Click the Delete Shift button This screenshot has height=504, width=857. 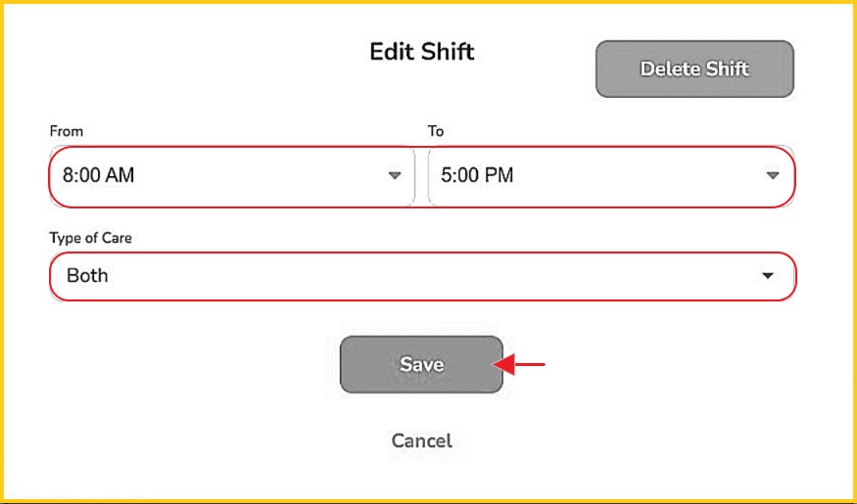point(694,69)
